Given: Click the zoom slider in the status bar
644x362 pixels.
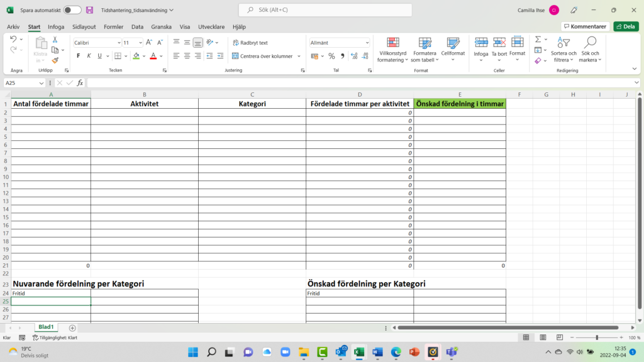Looking at the screenshot, I should click(x=596, y=337).
